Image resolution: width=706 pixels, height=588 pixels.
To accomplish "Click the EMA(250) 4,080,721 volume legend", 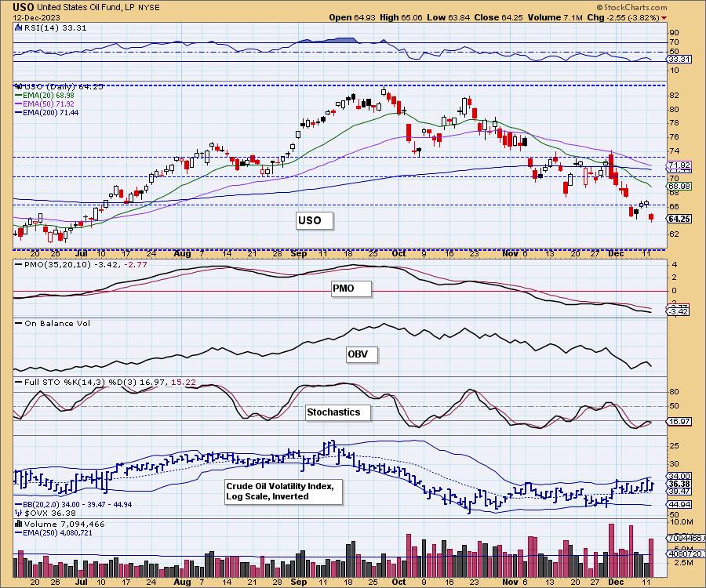I will [x=53, y=532].
